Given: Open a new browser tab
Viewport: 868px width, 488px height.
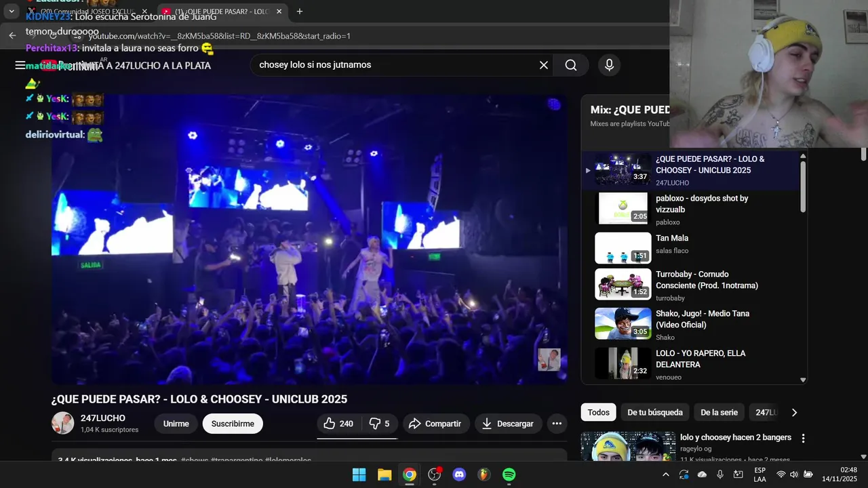Looking at the screenshot, I should pos(300,12).
